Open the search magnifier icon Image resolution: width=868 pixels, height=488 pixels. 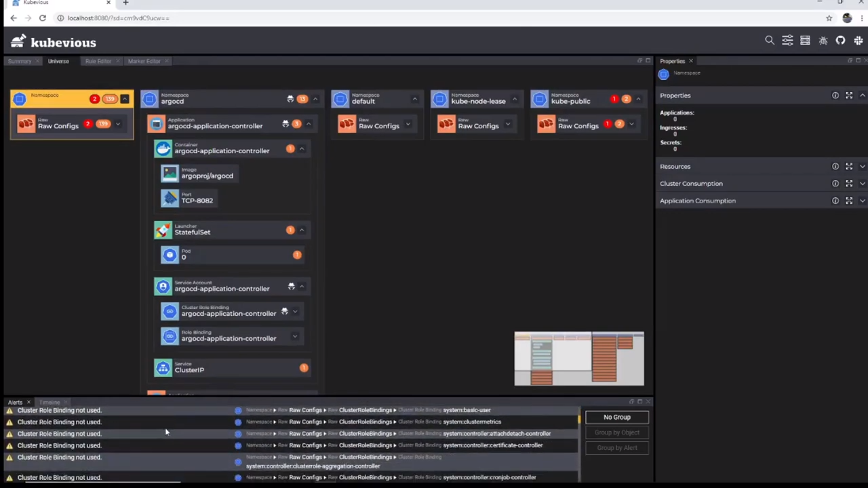pos(770,41)
